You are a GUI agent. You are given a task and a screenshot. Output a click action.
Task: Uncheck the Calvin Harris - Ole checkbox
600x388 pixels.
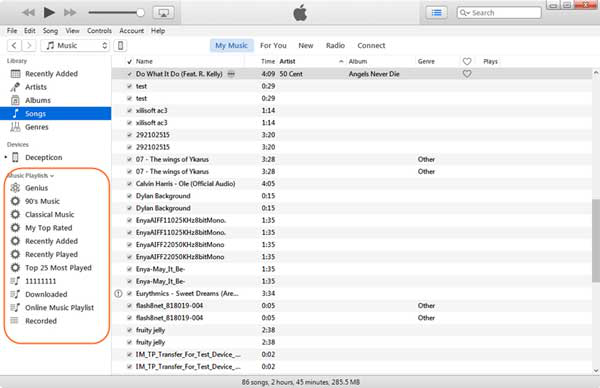(x=129, y=184)
